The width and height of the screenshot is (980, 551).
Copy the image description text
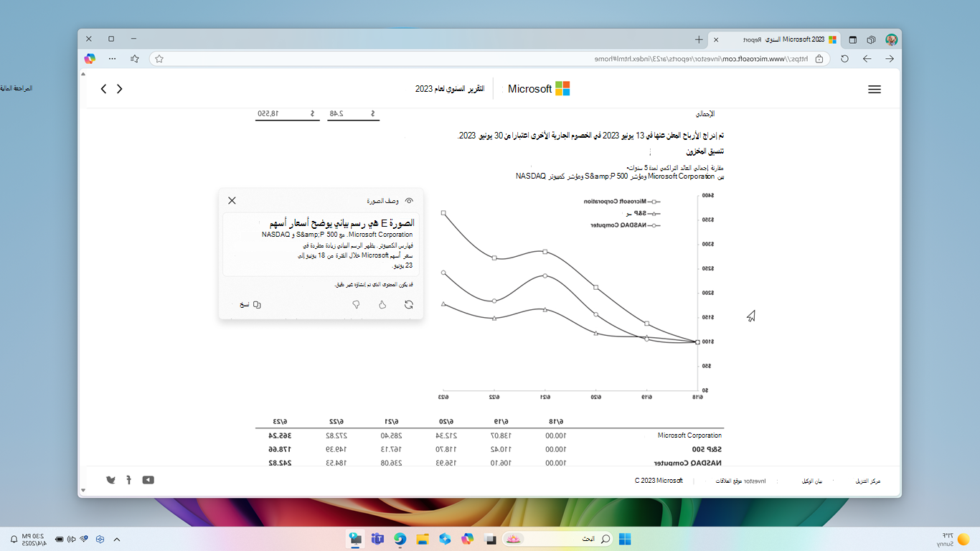click(x=250, y=304)
